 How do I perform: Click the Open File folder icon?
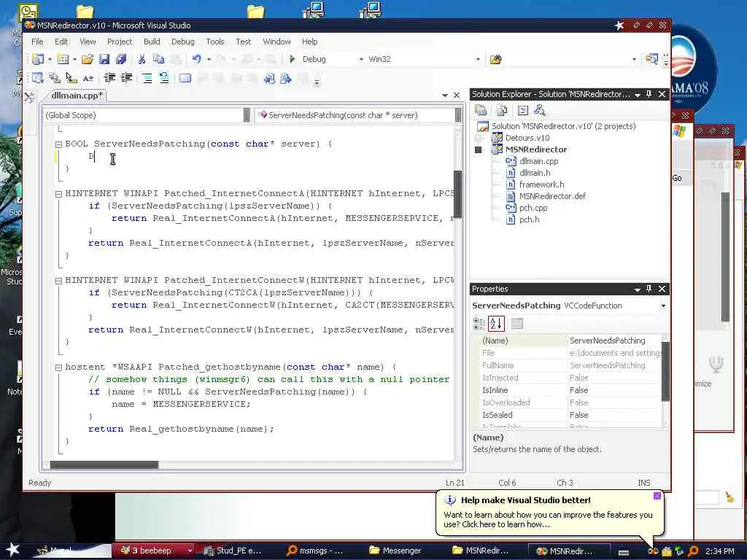click(88, 59)
